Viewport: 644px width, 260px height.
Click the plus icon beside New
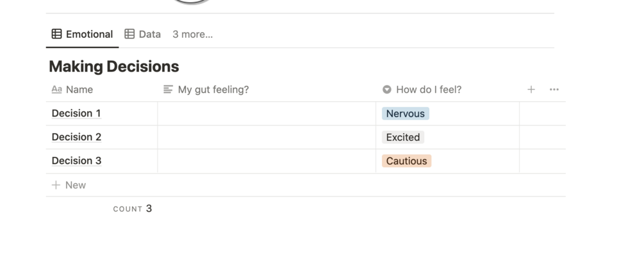click(x=56, y=185)
